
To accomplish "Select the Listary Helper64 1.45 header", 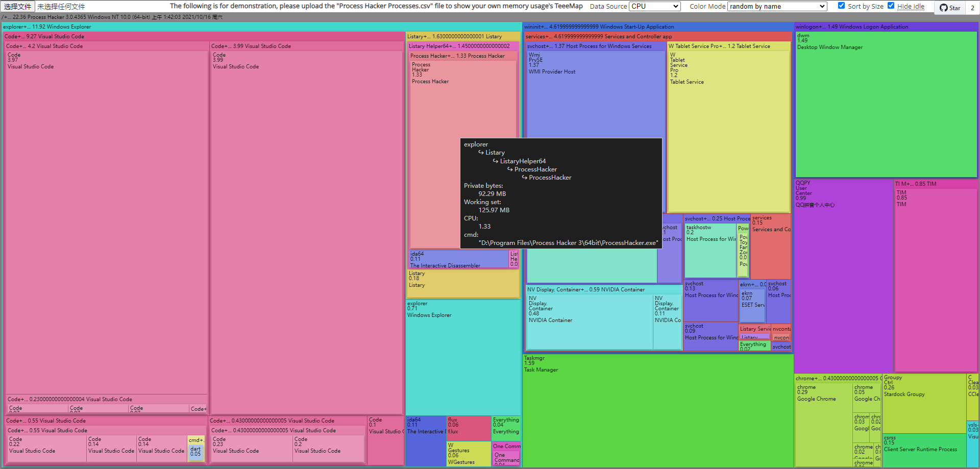I will 463,46.
